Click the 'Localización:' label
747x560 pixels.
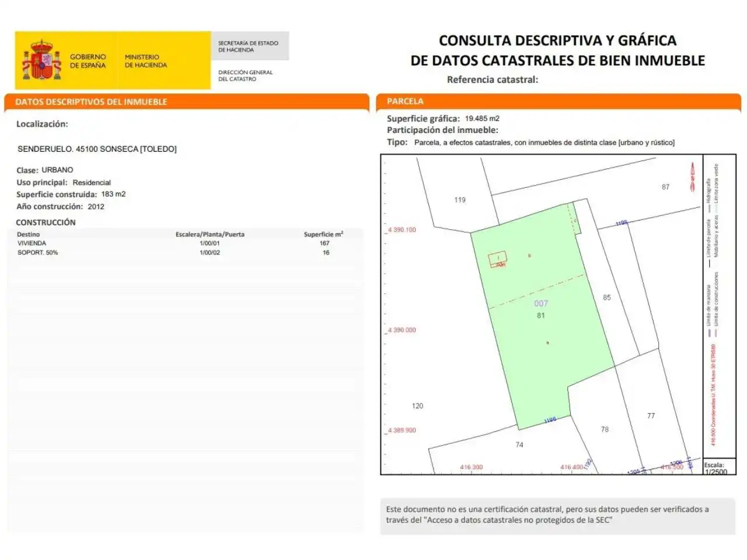coord(42,124)
